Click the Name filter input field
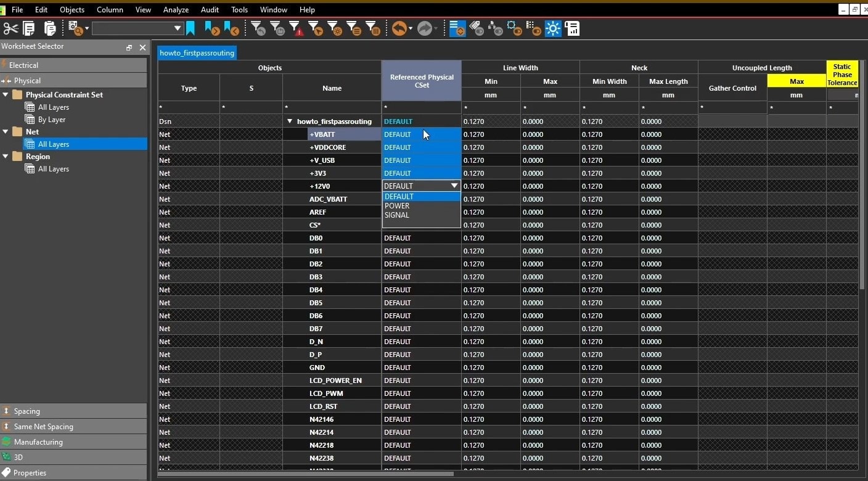The height and width of the screenshot is (481, 868). click(x=332, y=108)
